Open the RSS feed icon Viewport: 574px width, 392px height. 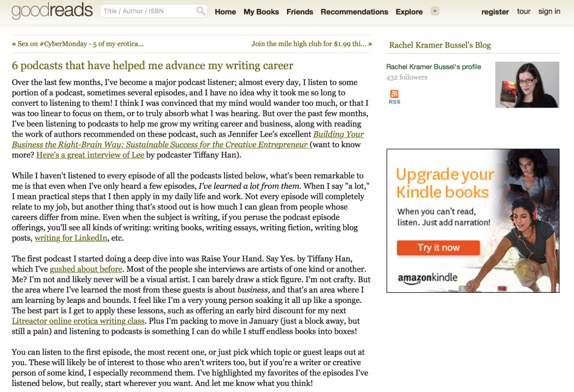(394, 97)
